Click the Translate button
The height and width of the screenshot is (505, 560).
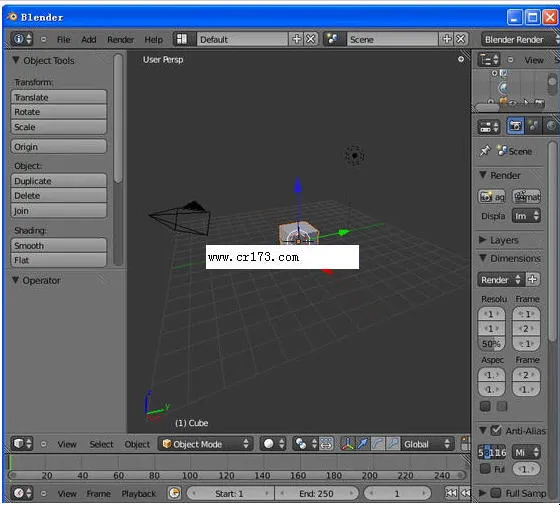tap(59, 97)
